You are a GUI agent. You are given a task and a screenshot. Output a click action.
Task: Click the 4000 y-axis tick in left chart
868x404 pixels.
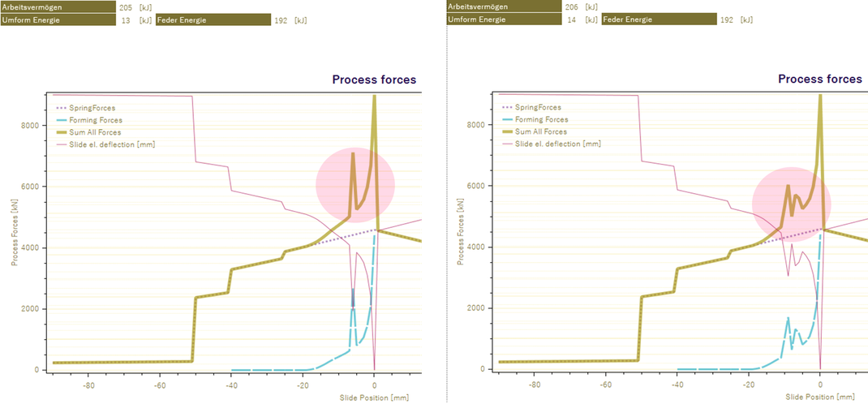point(28,248)
